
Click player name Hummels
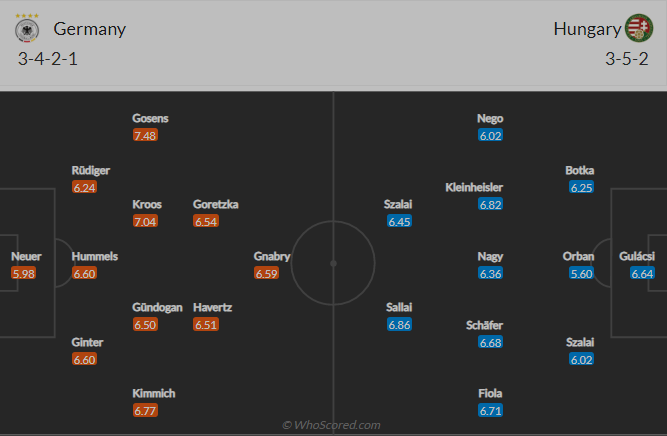click(x=94, y=256)
